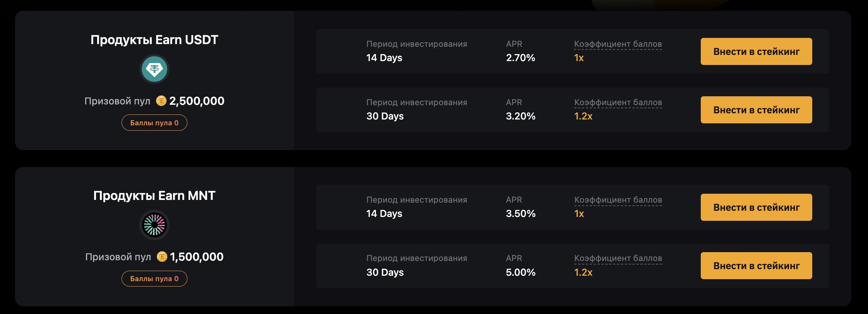This screenshot has width=868, height=314.
Task: Open the USDT pool points badge
Action: pos(154,123)
